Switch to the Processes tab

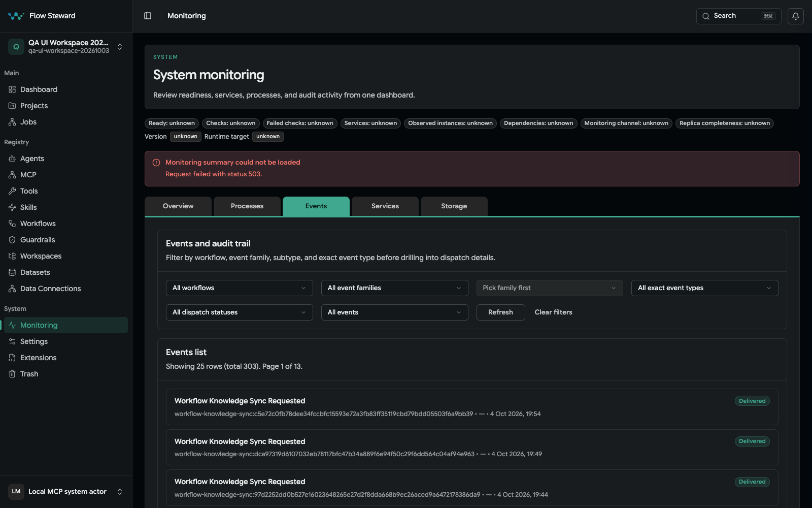[247, 206]
